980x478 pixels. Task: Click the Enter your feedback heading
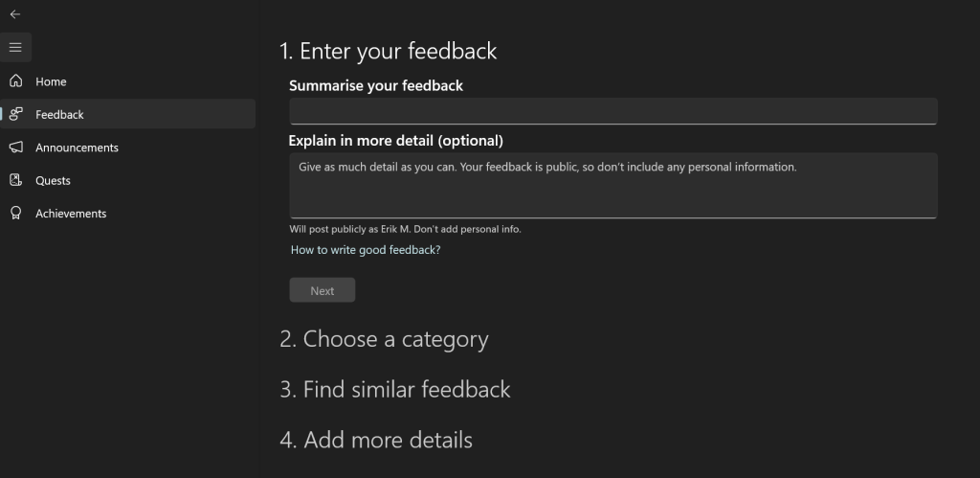389,51
